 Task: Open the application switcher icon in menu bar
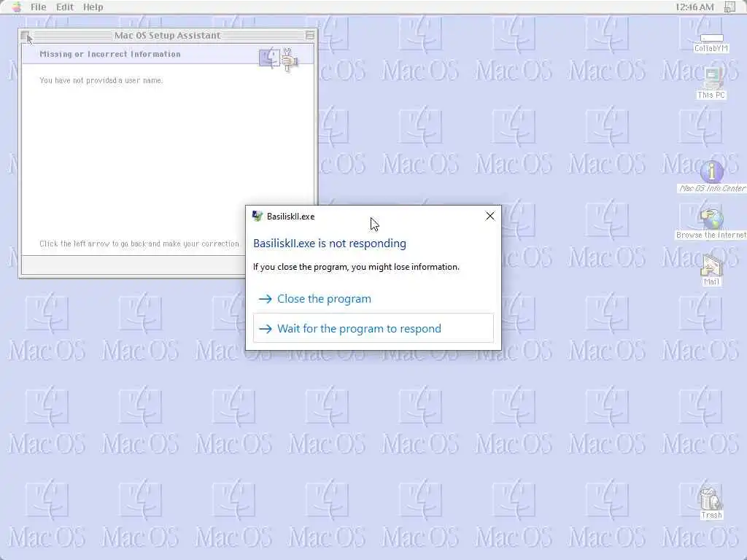pyautogui.click(x=729, y=7)
